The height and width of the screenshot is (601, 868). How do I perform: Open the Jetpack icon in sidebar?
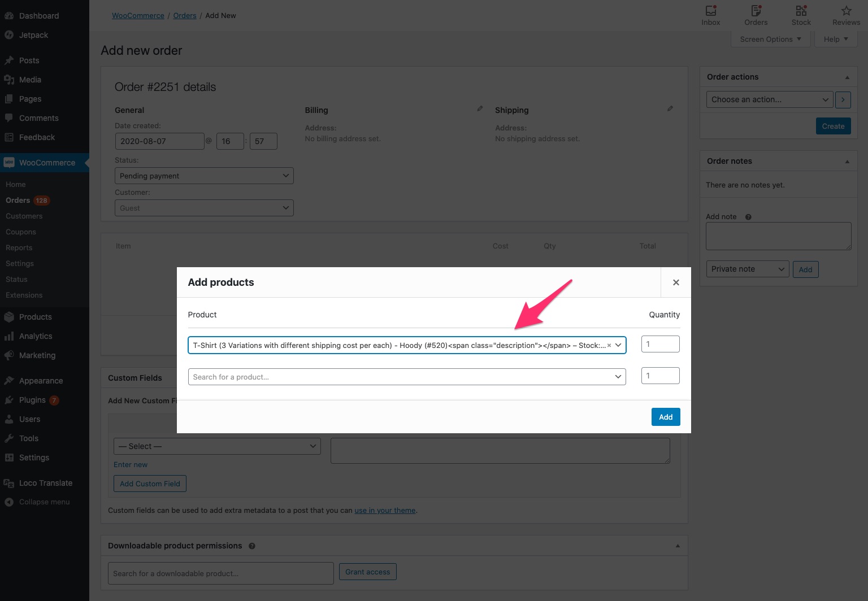(x=10, y=34)
